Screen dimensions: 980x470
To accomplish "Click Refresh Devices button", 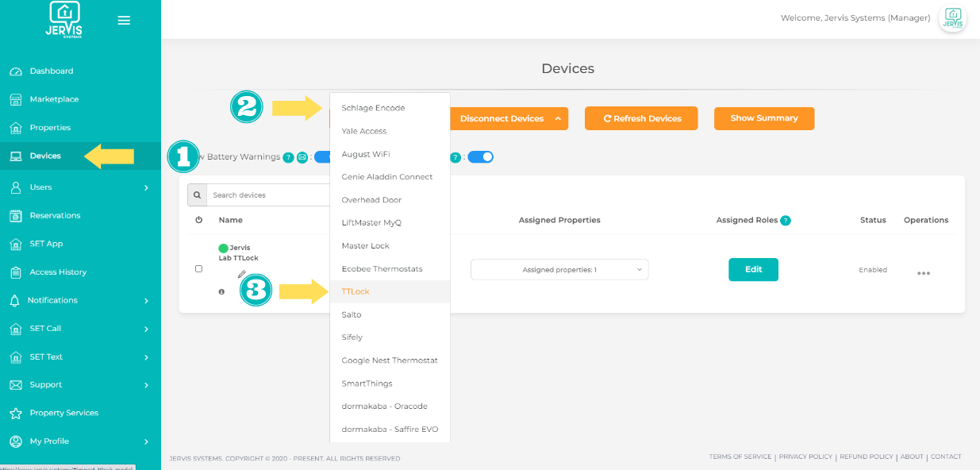I will coord(641,118).
